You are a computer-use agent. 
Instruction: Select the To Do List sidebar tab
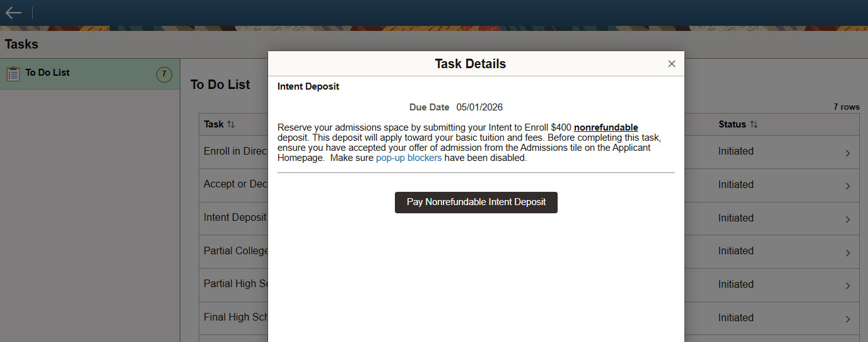[48, 73]
